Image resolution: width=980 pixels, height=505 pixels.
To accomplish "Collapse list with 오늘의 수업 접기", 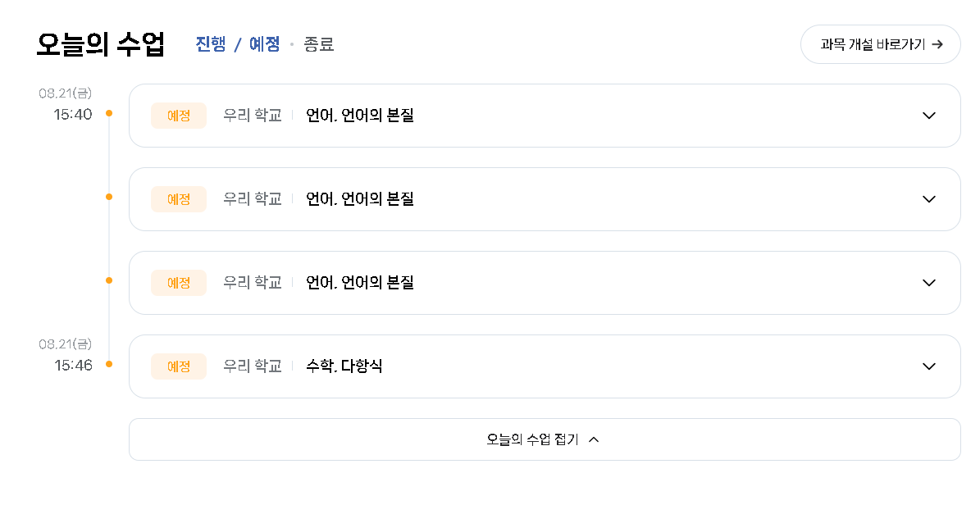I will pos(545,439).
